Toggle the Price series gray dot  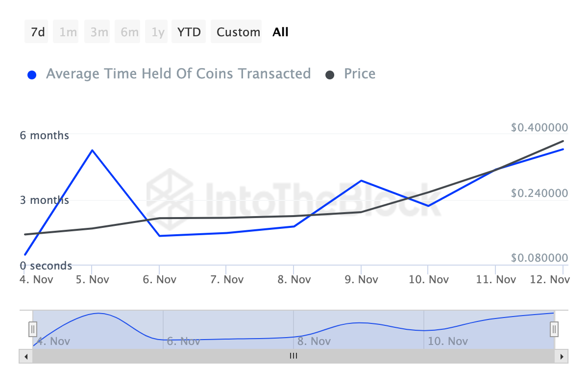pyautogui.click(x=330, y=75)
